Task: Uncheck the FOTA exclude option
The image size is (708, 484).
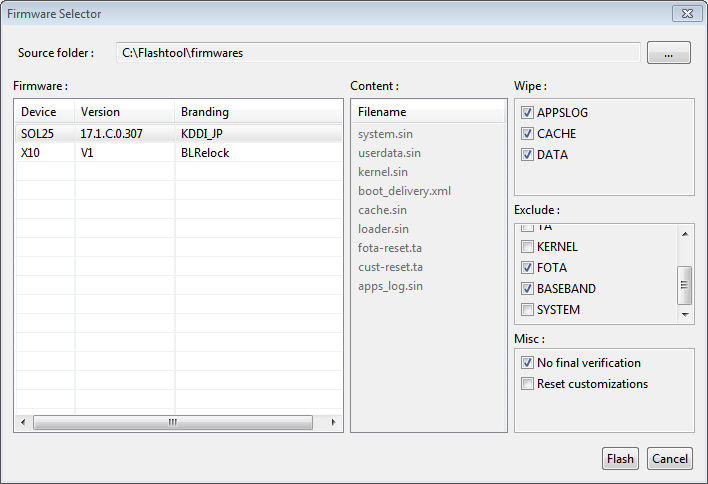Action: 527,268
